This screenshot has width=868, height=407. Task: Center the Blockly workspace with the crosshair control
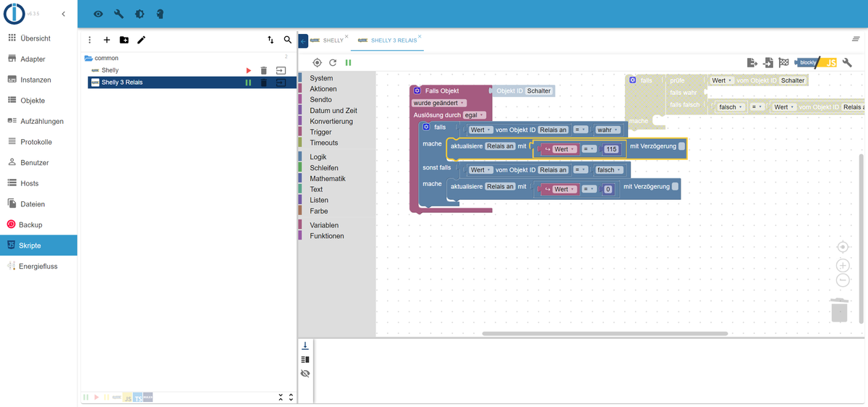(843, 247)
